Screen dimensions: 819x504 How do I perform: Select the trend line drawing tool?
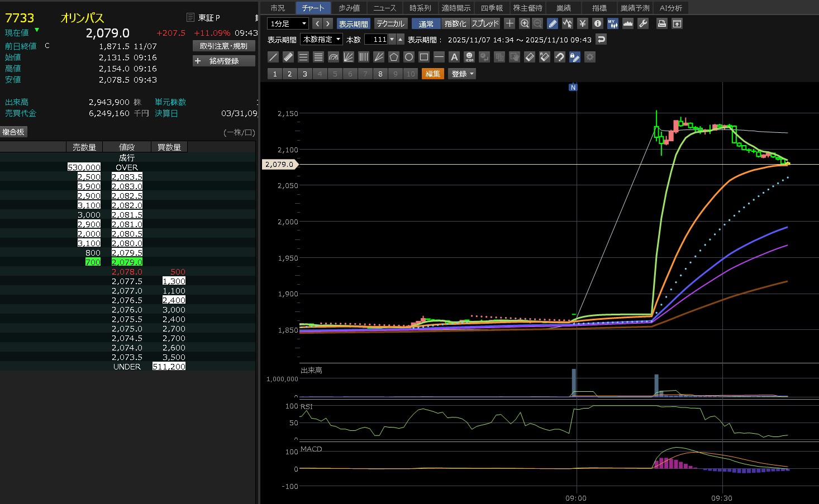tap(273, 57)
